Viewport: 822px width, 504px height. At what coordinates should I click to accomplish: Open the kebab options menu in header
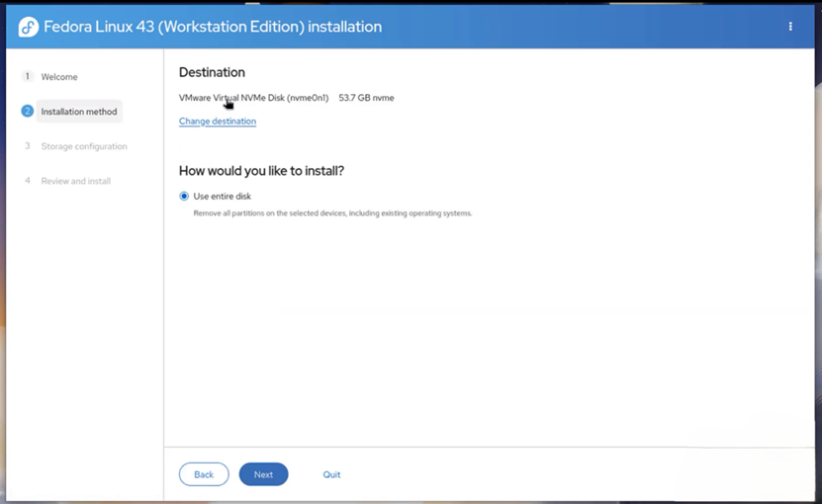(x=790, y=27)
